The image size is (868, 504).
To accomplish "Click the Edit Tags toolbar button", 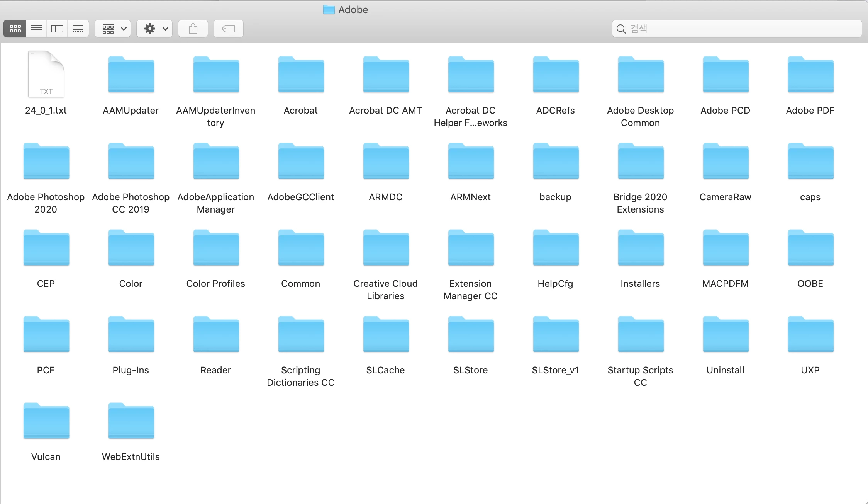I will pyautogui.click(x=229, y=29).
